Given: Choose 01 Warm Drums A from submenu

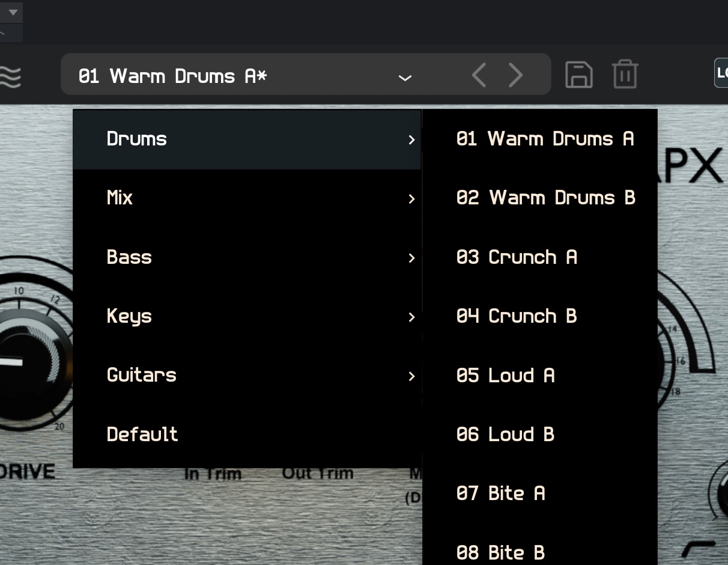Looking at the screenshot, I should click(545, 139).
